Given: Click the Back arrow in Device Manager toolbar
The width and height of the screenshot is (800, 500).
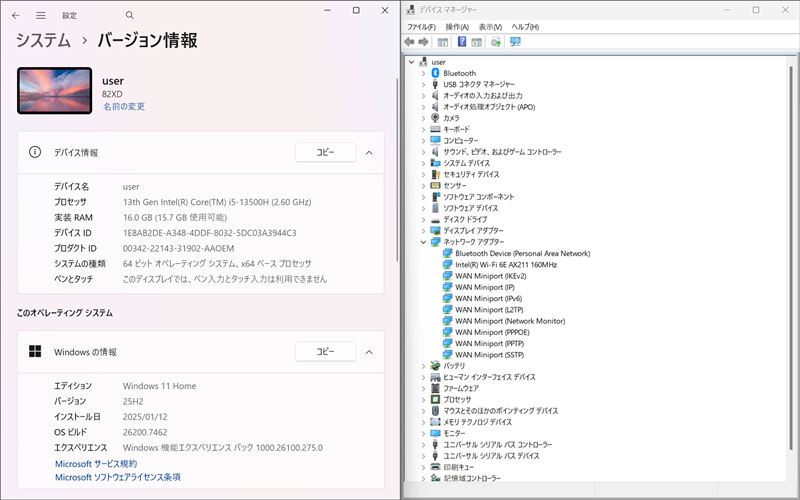Looking at the screenshot, I should pyautogui.click(x=410, y=42).
